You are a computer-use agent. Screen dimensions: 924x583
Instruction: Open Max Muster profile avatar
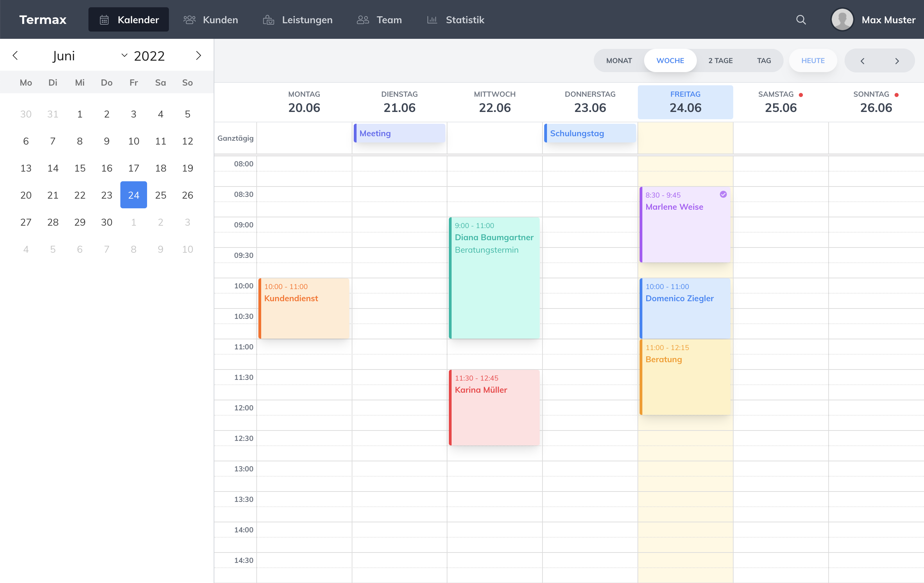click(842, 19)
